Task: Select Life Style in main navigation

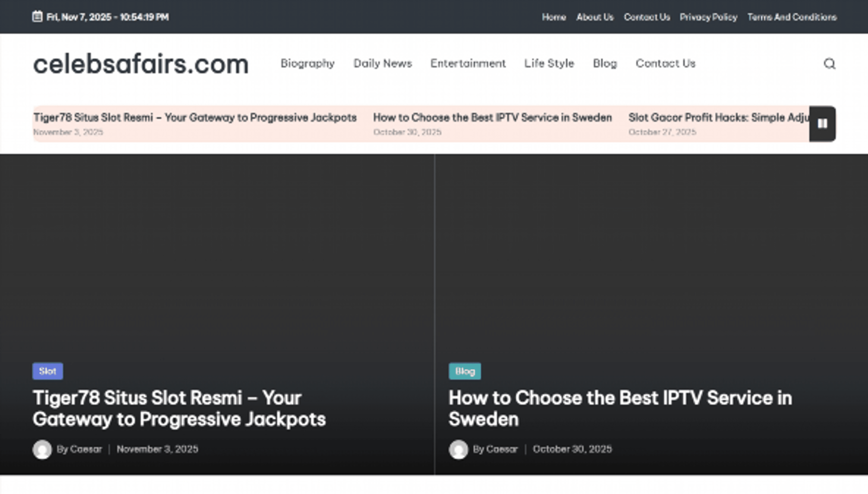Action: [x=549, y=64]
